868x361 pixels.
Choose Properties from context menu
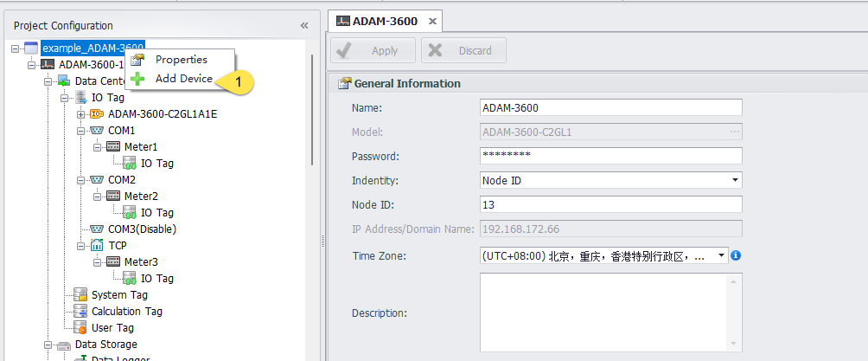tap(181, 60)
